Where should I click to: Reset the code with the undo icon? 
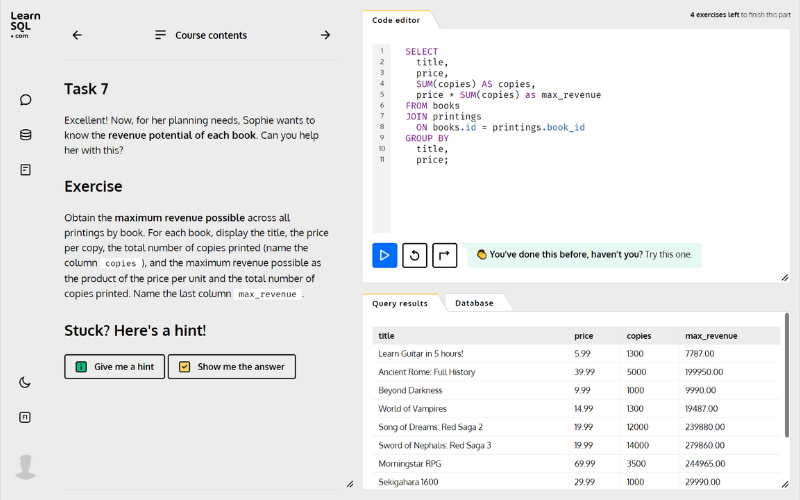[414, 255]
